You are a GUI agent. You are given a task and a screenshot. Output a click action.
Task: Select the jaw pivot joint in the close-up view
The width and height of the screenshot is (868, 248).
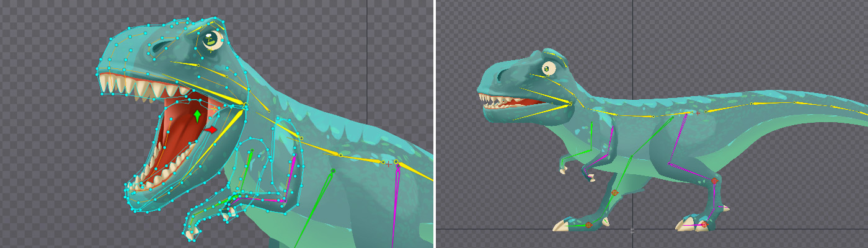pyautogui.click(x=246, y=106)
